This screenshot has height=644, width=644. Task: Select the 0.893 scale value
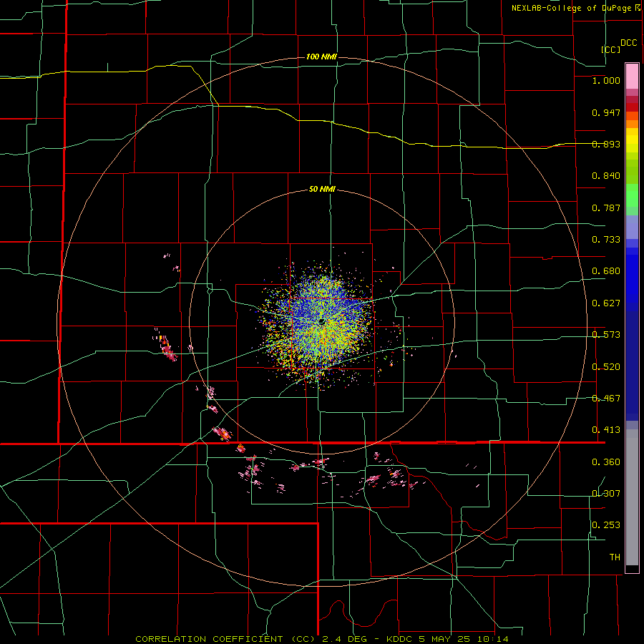coord(606,144)
